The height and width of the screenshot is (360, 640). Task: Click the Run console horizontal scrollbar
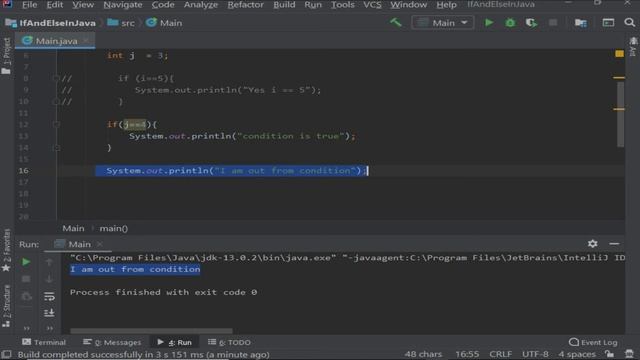151,331
